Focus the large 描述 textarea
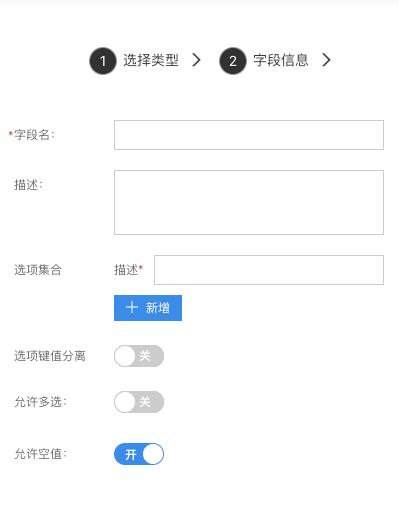399x514 pixels. tap(249, 203)
